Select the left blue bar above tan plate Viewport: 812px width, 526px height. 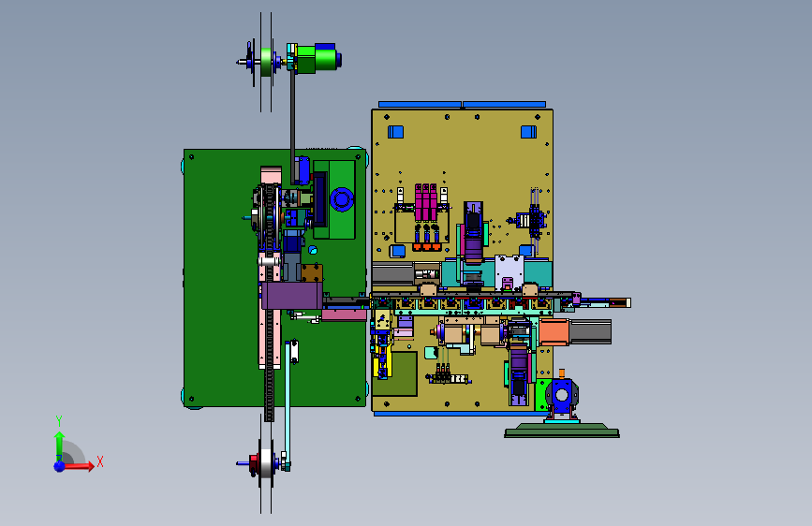(420, 105)
